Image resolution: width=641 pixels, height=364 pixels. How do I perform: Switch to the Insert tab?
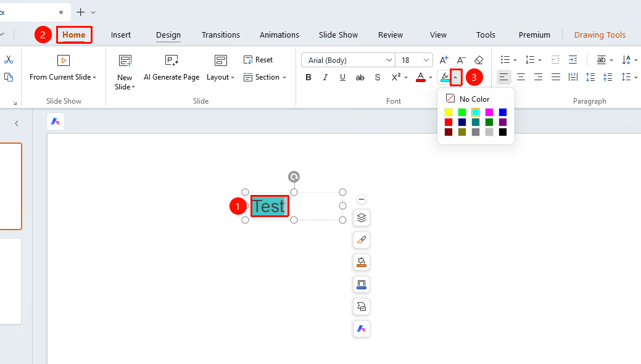coord(121,35)
